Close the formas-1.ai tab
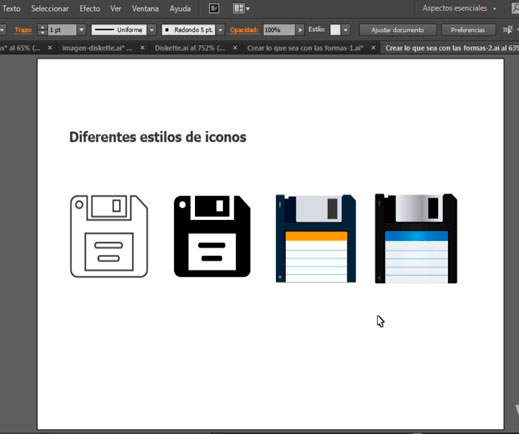This screenshot has width=519, height=434. tap(373, 48)
